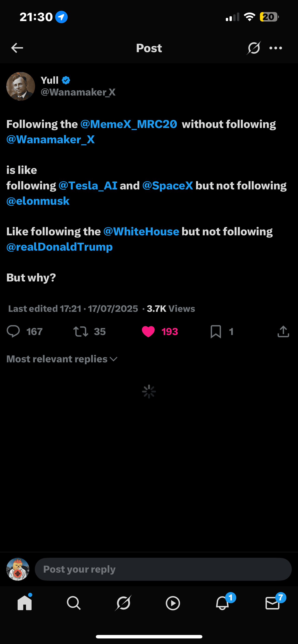Open the Messages envelope tab
The width and height of the screenshot is (298, 644).
272,603
